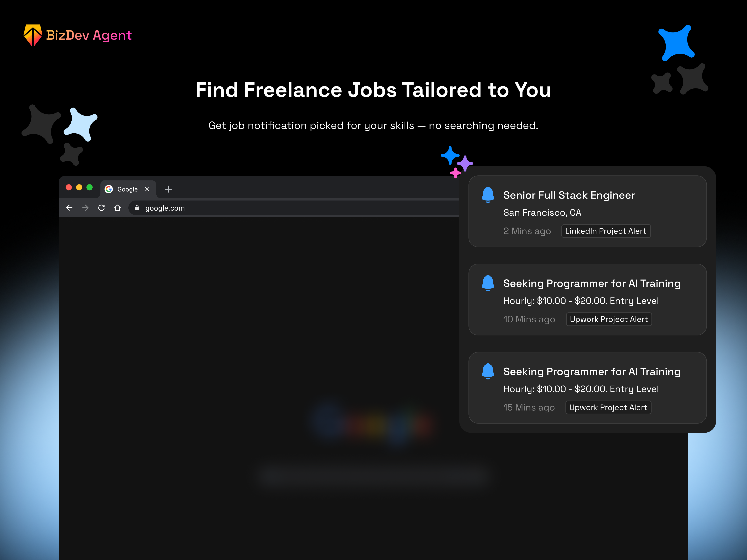This screenshot has height=560, width=747.
Task: Click the green maximize window dot
Action: tap(89, 187)
